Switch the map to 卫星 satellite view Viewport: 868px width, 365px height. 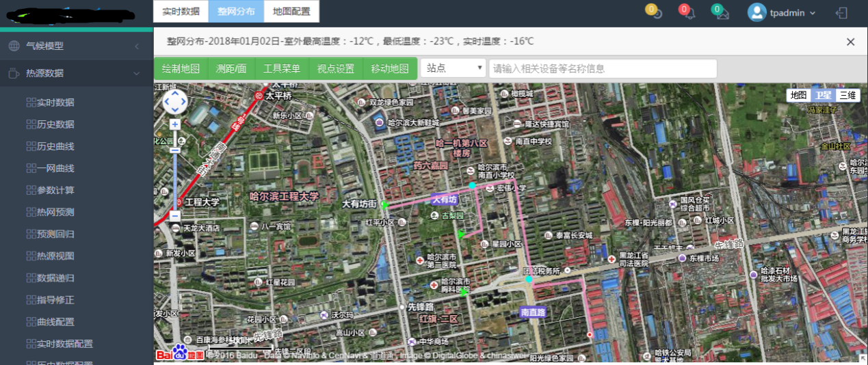(824, 95)
